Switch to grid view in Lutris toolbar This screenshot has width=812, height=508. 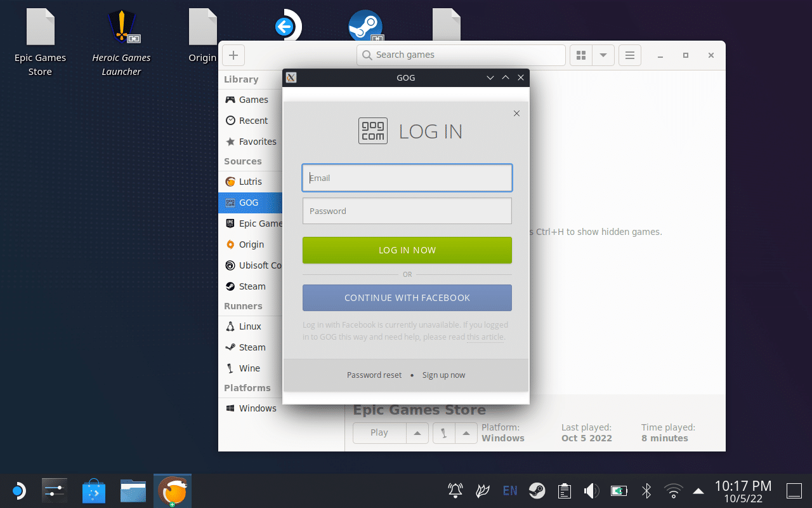(581, 55)
